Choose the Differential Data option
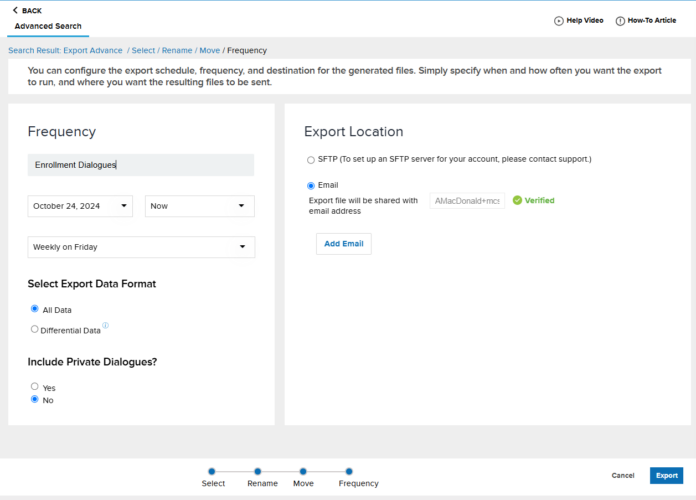This screenshot has height=500, width=696. click(x=35, y=329)
